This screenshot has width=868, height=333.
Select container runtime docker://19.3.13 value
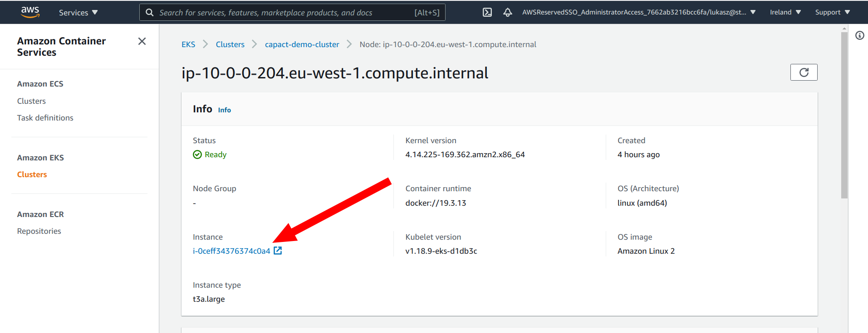coord(436,203)
